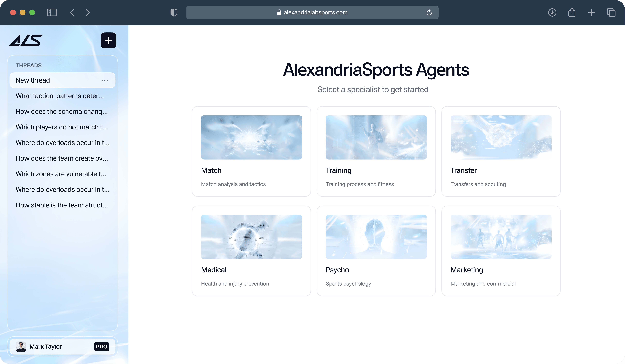The height and width of the screenshot is (364, 625).
Task: Open the browser downloads icon
Action: pos(552,12)
